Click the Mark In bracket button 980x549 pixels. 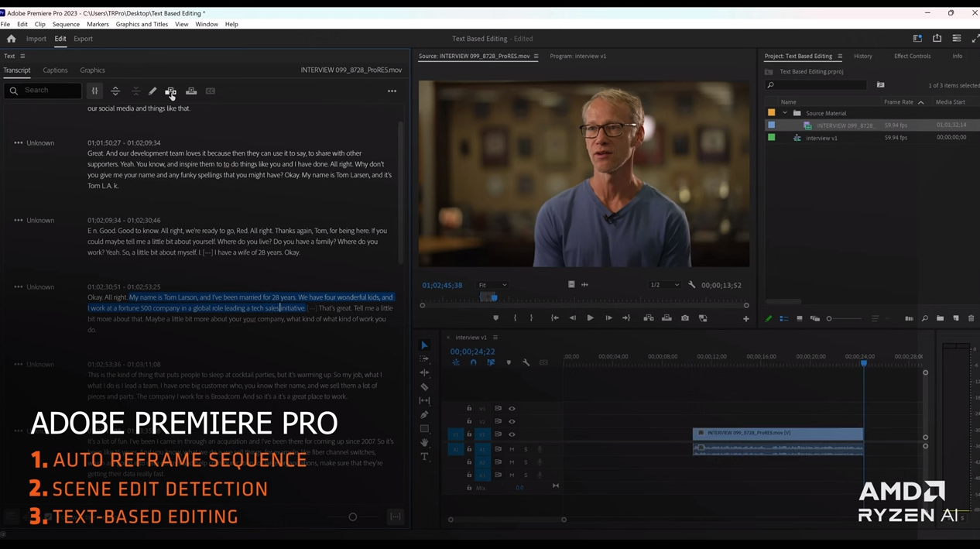(515, 318)
